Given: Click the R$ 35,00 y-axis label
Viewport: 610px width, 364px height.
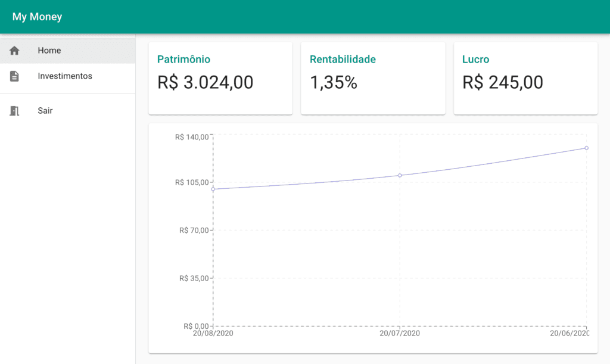Looking at the screenshot, I should (194, 278).
